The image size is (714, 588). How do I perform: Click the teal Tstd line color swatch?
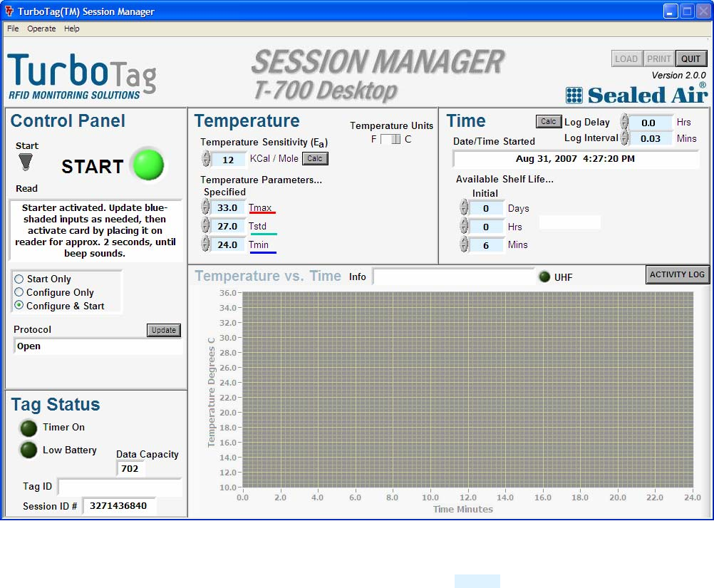point(264,234)
